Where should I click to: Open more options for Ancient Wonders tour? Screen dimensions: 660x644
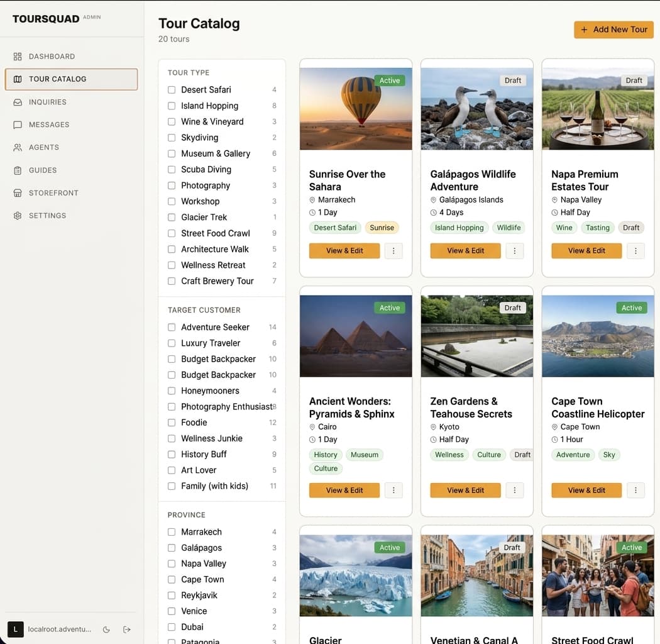click(393, 491)
